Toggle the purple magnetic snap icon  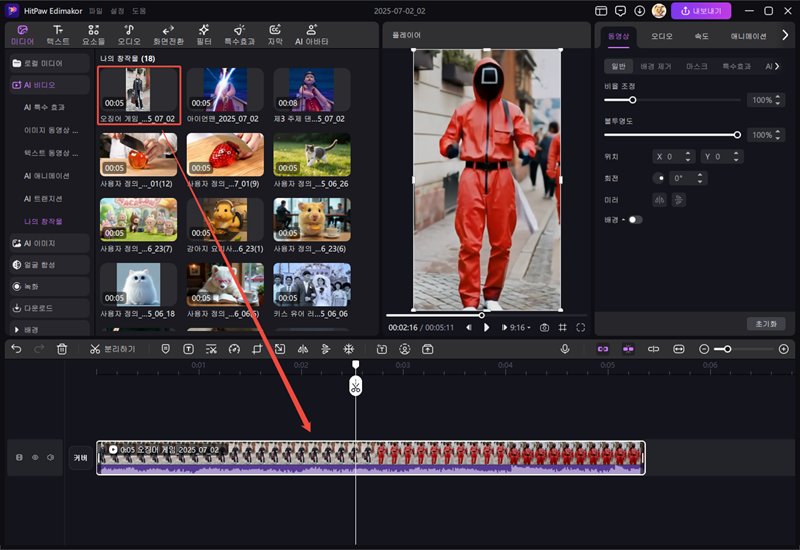click(x=628, y=349)
